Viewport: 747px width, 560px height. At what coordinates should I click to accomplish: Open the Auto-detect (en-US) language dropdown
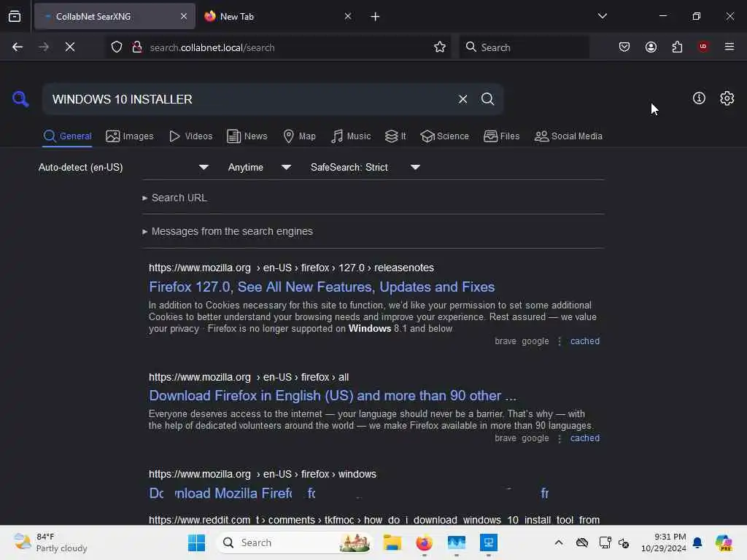[x=123, y=168]
